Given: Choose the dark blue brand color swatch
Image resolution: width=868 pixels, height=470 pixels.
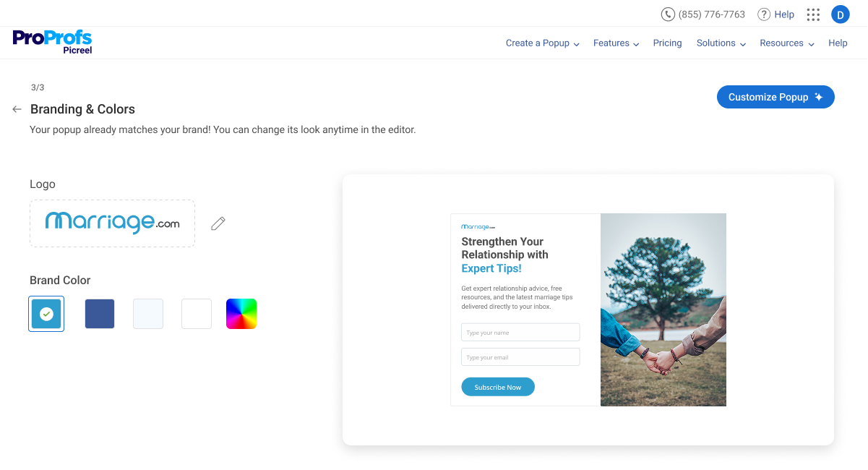Looking at the screenshot, I should tap(100, 314).
